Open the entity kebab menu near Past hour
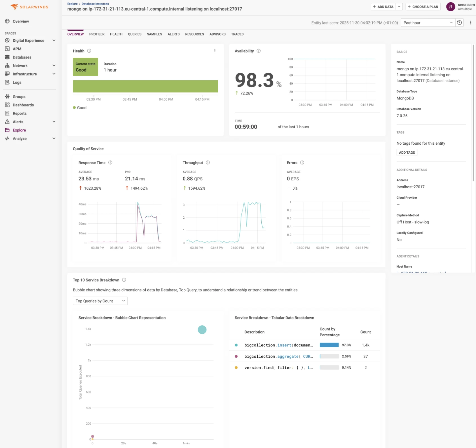The image size is (476, 448). pos(470,23)
